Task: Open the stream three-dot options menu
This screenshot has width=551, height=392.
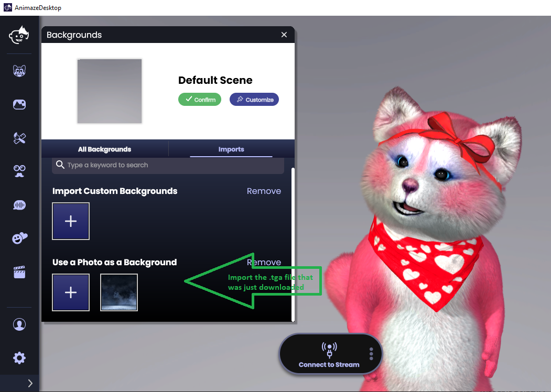Action: [x=371, y=354]
